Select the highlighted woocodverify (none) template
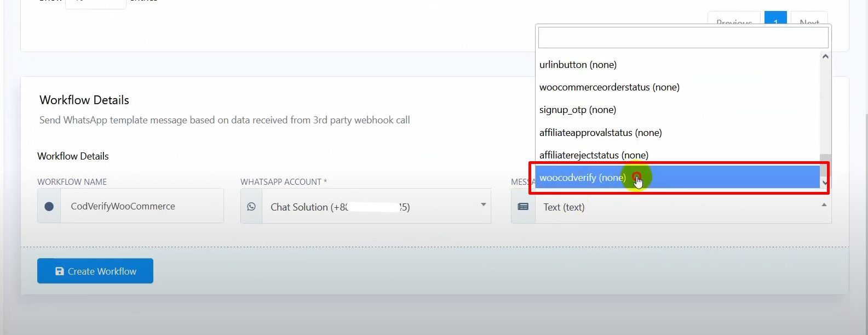 point(582,178)
